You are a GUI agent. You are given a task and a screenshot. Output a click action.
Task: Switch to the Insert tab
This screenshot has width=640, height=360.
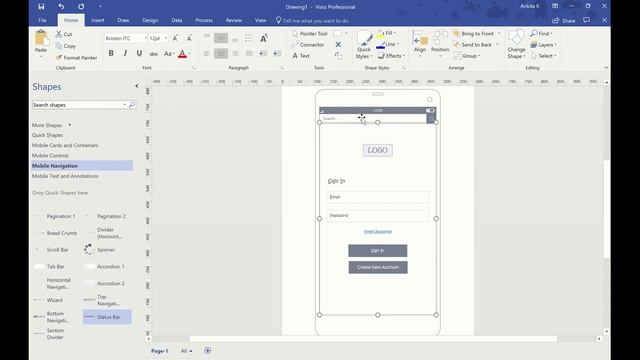pos(98,20)
